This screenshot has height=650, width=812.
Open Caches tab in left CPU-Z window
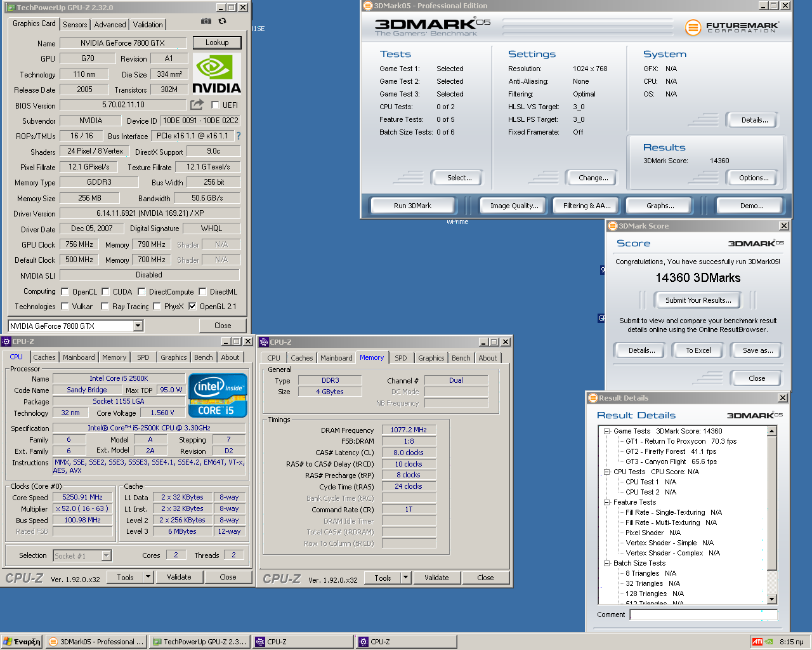[x=44, y=357]
